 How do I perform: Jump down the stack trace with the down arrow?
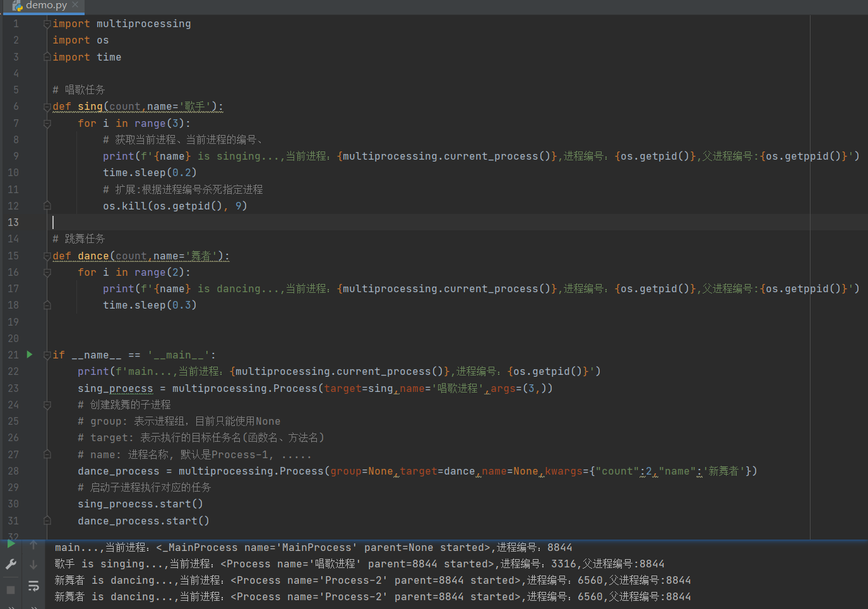click(33, 565)
